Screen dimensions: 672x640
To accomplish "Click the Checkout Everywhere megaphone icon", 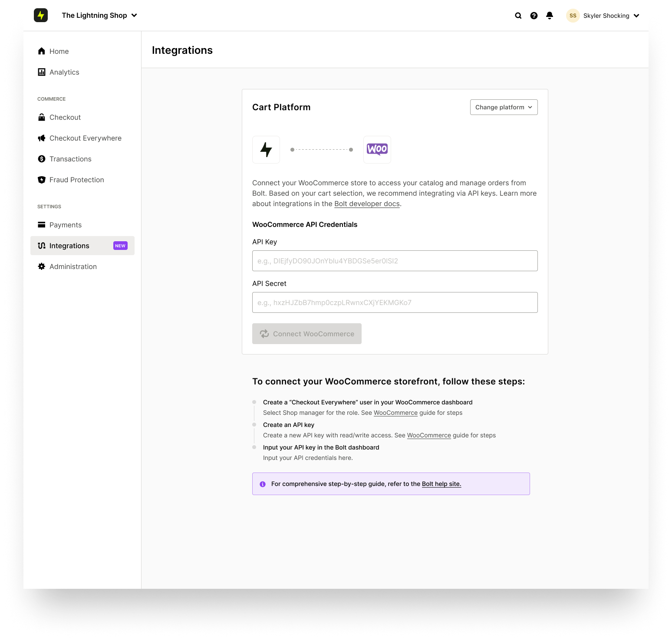I will pyautogui.click(x=42, y=138).
